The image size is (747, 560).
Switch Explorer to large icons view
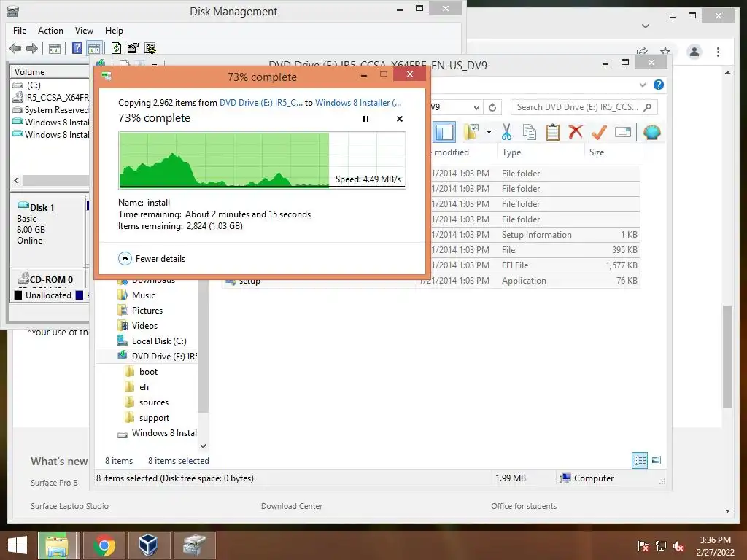(x=656, y=460)
